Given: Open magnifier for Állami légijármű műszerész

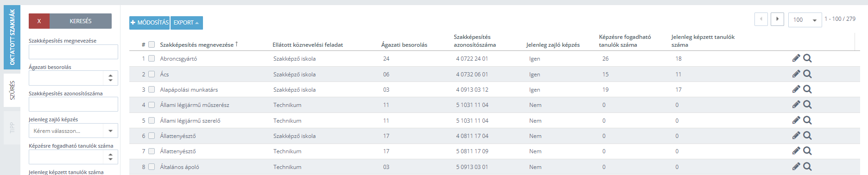Looking at the screenshot, I should coord(807,105).
